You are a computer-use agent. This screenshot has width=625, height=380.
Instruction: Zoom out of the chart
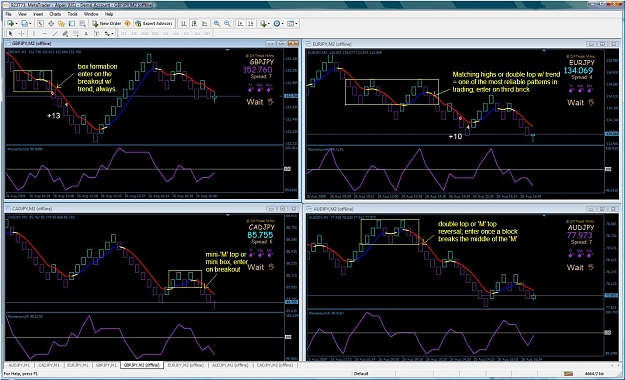(227, 24)
